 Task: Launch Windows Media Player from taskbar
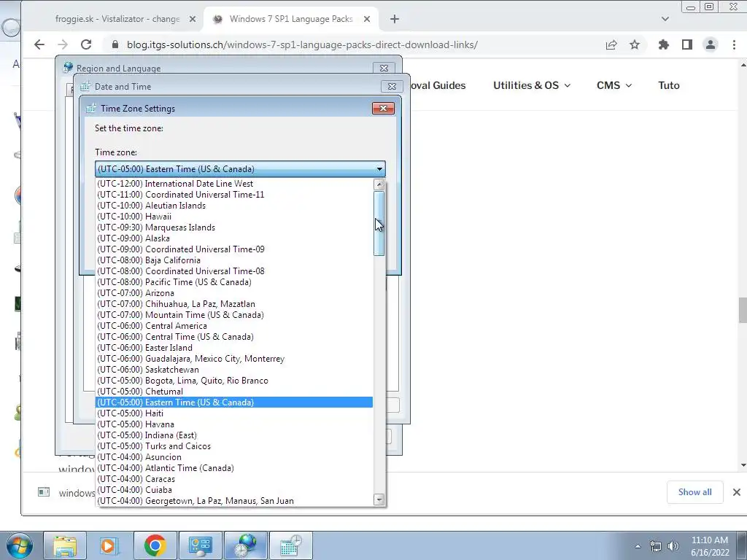click(x=108, y=545)
